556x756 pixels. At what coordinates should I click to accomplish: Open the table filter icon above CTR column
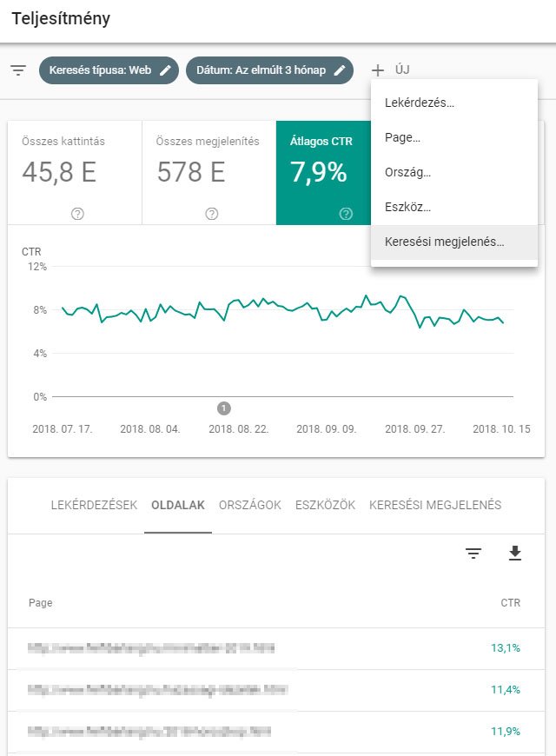[473, 554]
